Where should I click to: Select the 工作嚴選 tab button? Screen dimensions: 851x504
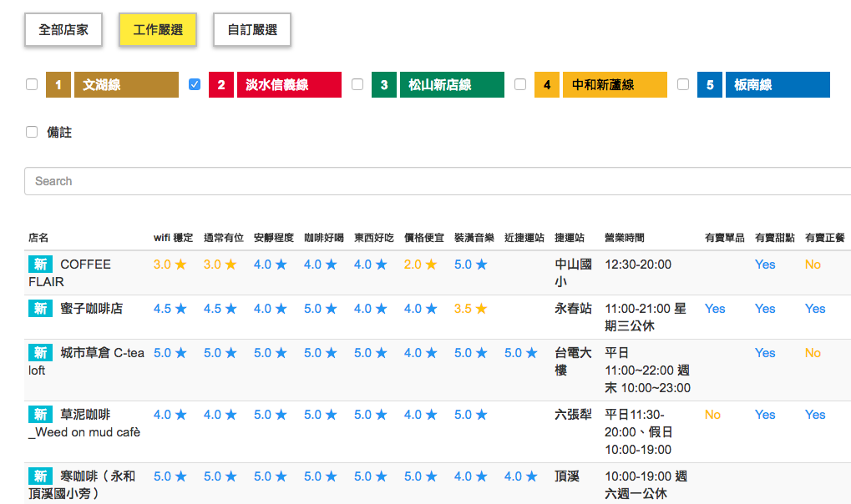pos(158,30)
